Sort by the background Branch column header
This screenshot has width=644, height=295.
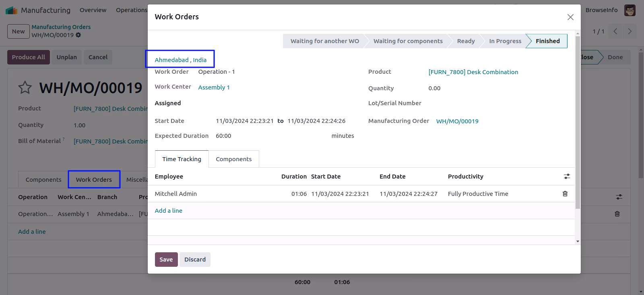107,197
